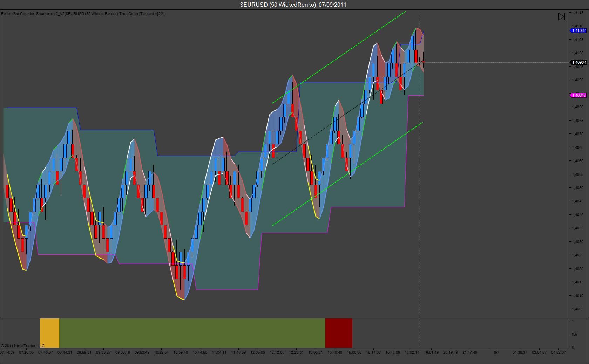This screenshot has height=364, width=589.
Task: Click the 21:47:49 time axis label
Action: pyautogui.click(x=470, y=352)
